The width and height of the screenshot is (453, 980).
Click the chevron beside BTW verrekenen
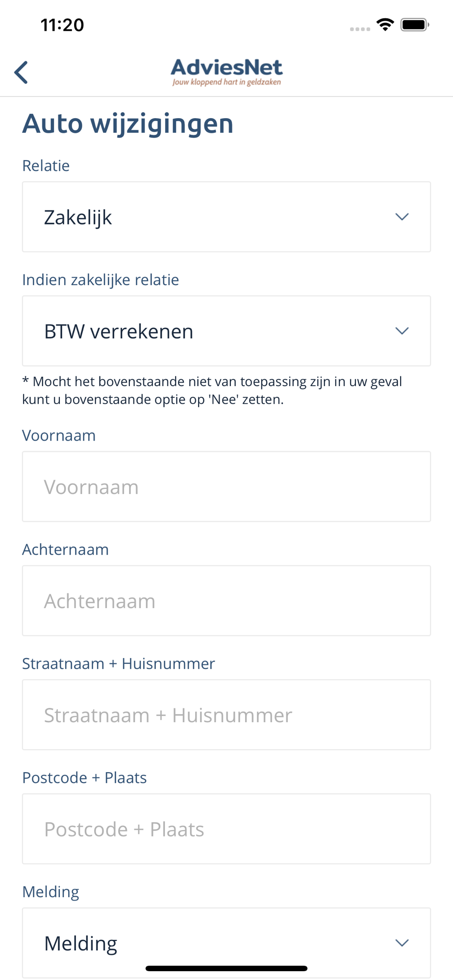pyautogui.click(x=402, y=331)
